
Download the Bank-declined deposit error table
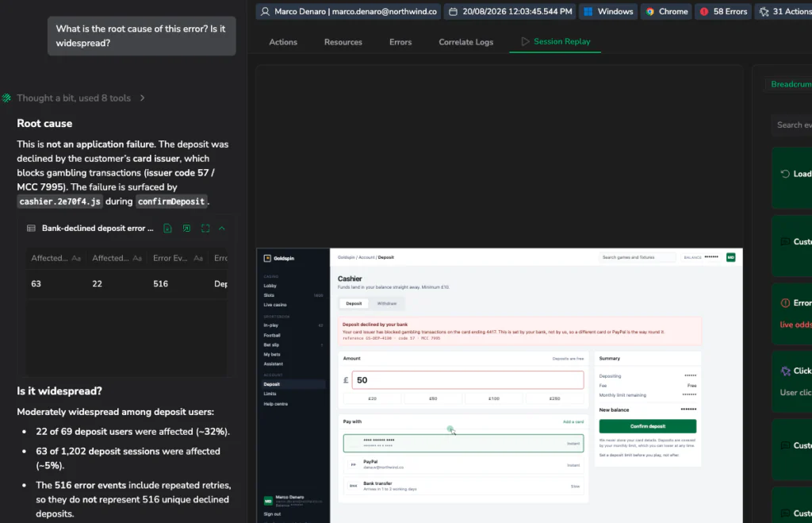click(x=167, y=228)
